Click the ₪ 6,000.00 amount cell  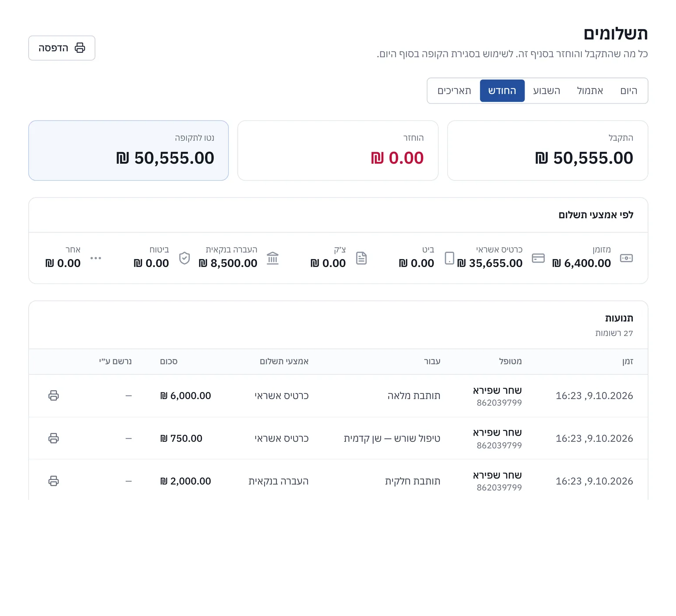pos(186,396)
